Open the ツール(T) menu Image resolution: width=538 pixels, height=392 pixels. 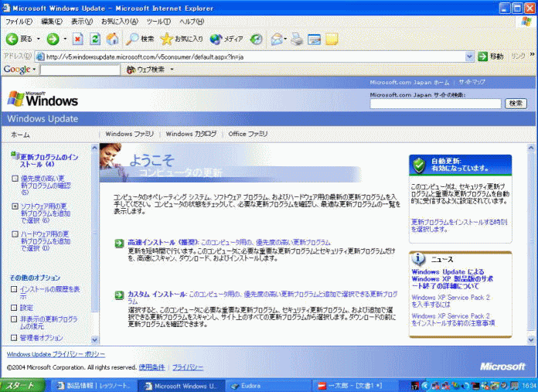(x=158, y=22)
